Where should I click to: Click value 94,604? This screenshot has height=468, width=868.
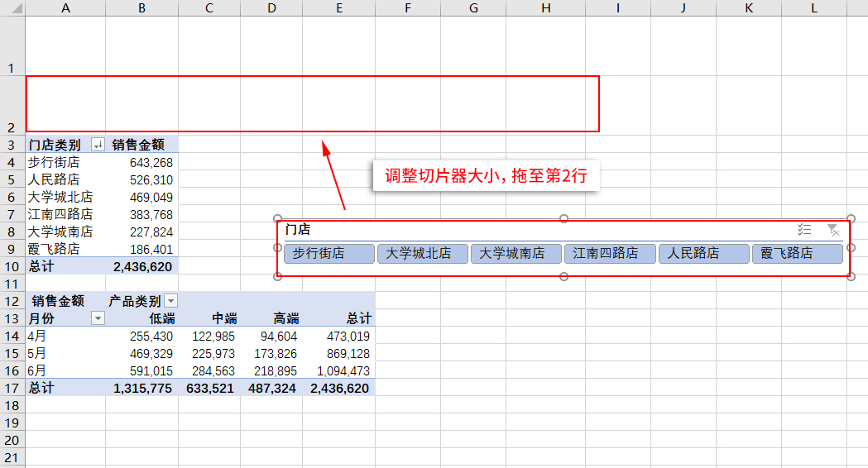279,337
